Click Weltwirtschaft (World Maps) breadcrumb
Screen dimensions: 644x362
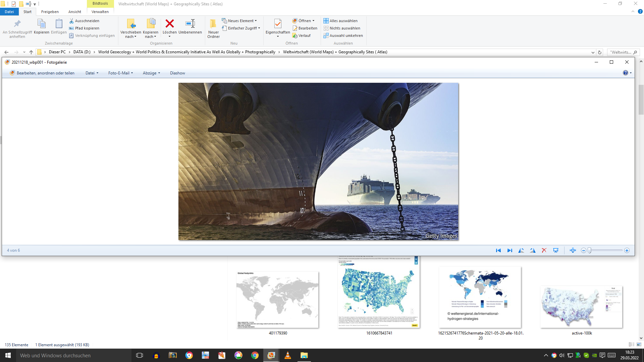pyautogui.click(x=335, y=52)
